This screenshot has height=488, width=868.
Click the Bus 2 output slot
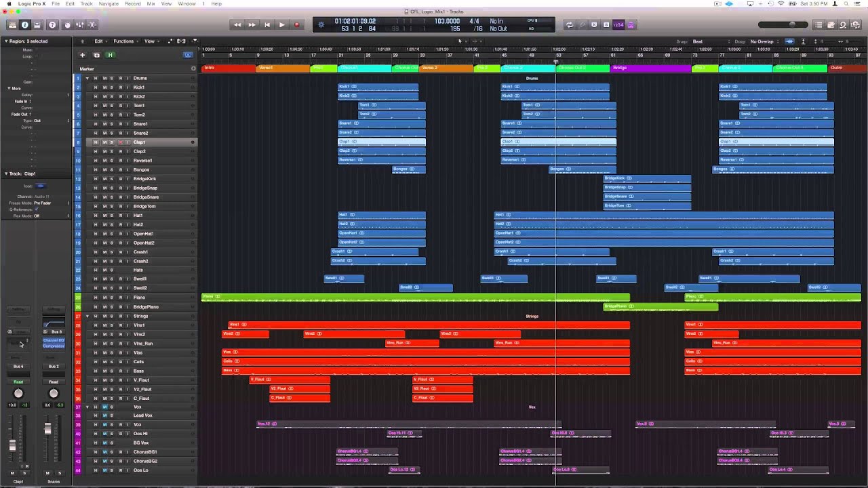54,367
